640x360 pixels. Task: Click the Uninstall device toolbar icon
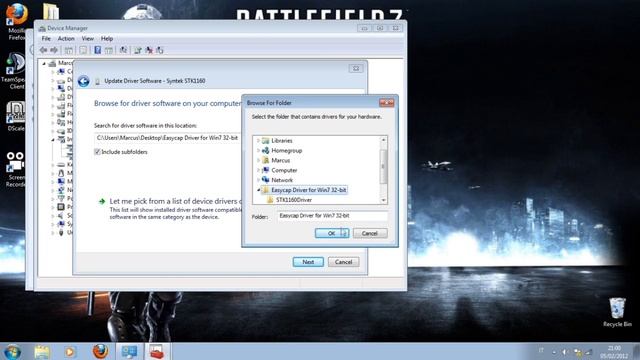149,50
